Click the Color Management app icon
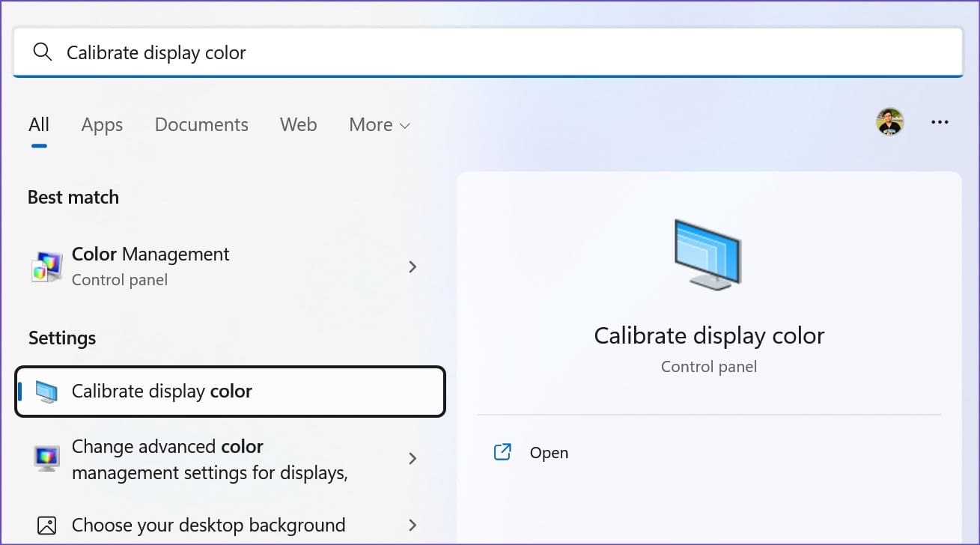The height and width of the screenshot is (545, 980). 46,267
